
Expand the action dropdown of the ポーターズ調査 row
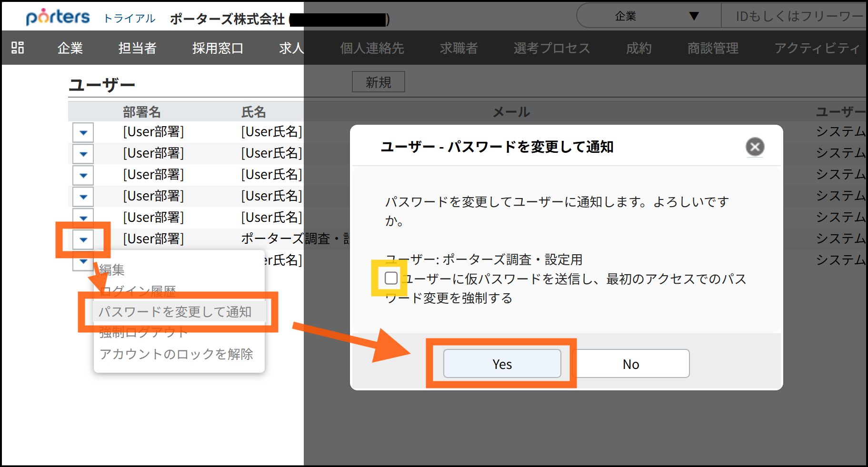[x=83, y=239]
